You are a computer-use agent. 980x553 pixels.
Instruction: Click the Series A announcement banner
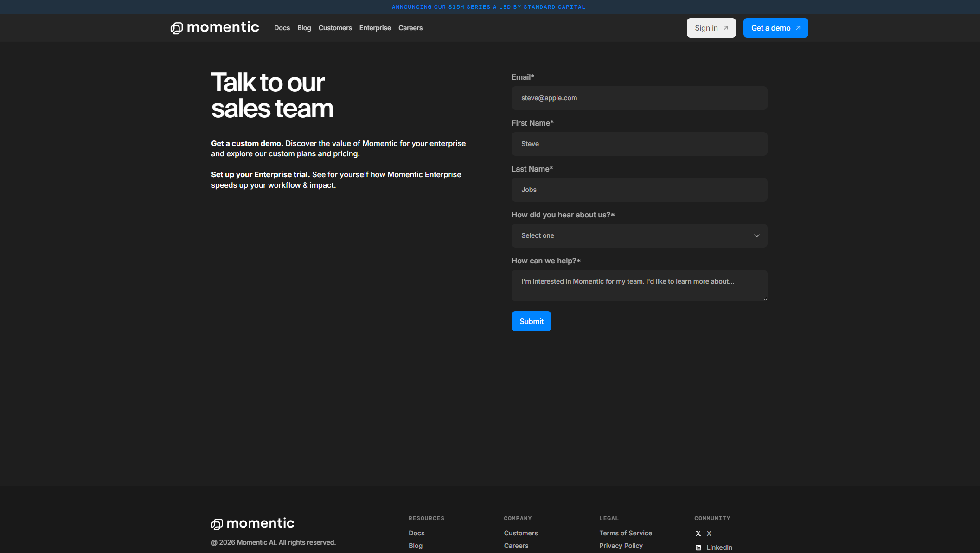488,7
